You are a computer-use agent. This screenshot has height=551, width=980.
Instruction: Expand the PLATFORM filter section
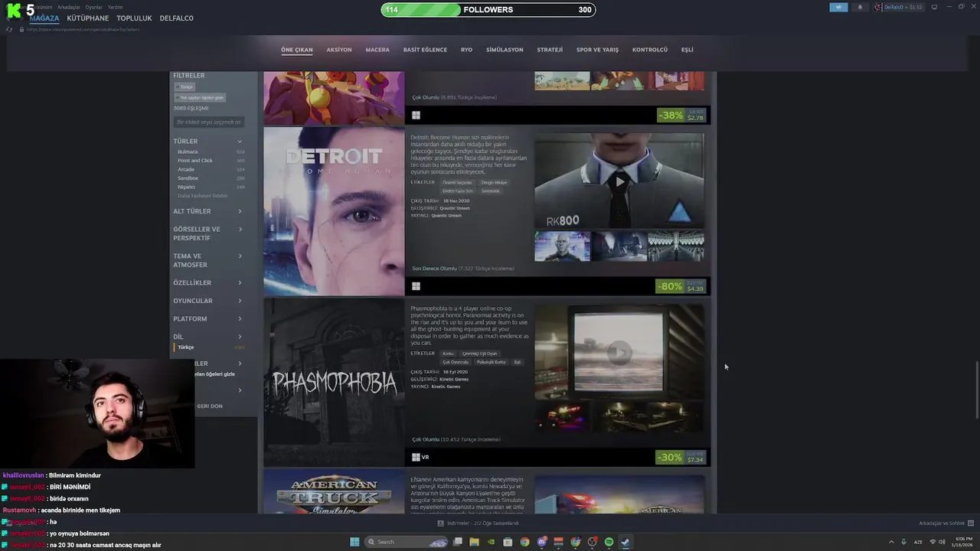click(207, 319)
